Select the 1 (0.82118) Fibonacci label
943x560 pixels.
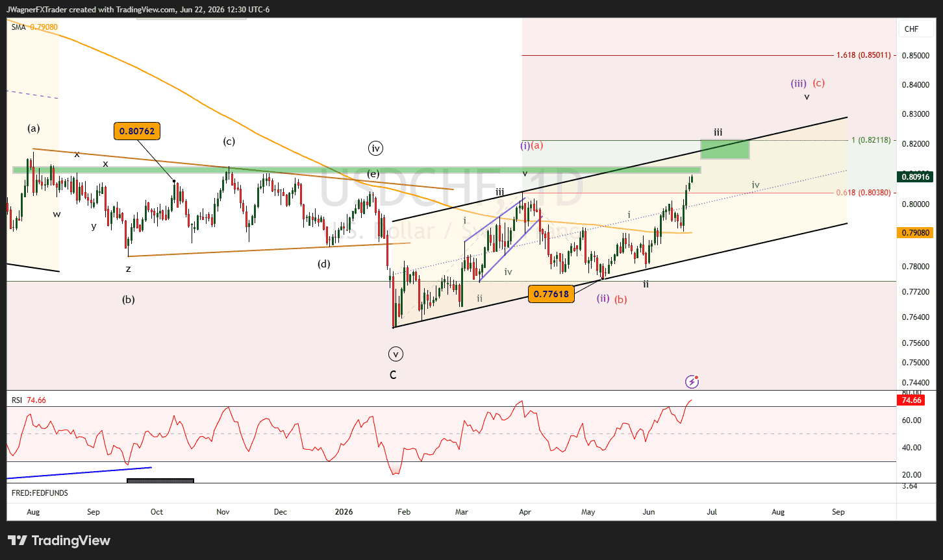[x=870, y=140]
